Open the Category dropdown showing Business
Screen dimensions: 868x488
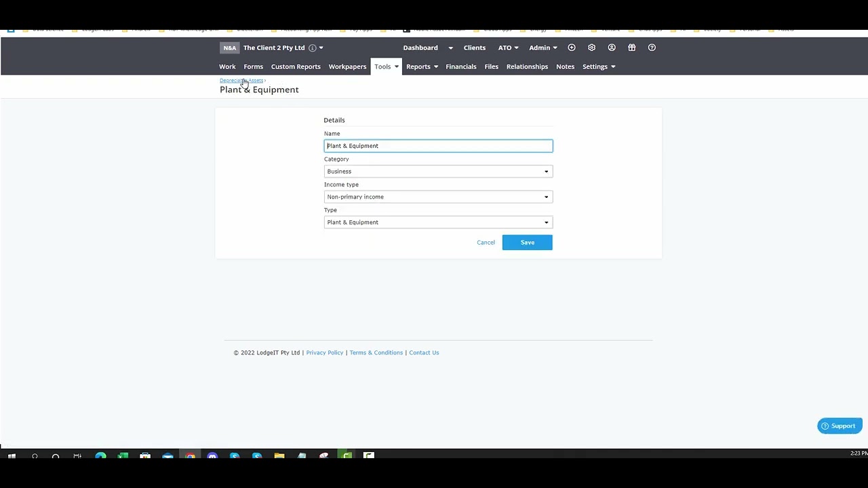point(438,171)
